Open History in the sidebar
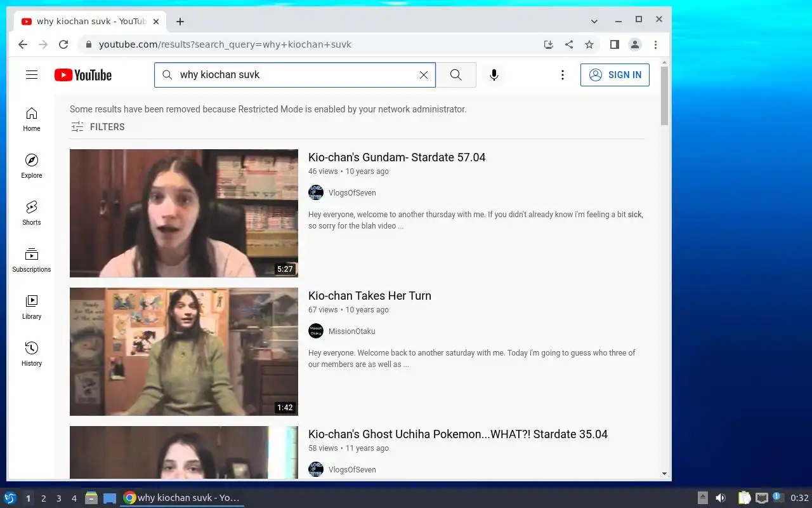This screenshot has width=812, height=508. click(32, 354)
